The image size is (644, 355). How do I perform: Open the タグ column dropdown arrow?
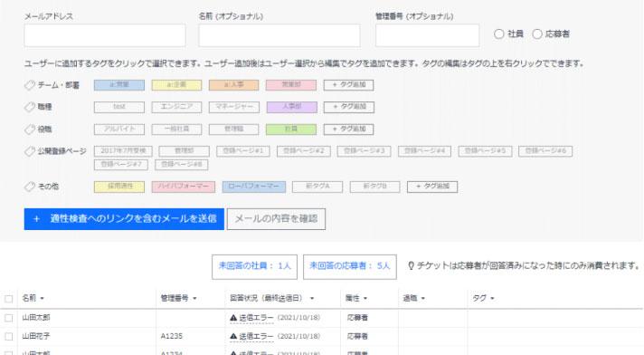click(492, 298)
